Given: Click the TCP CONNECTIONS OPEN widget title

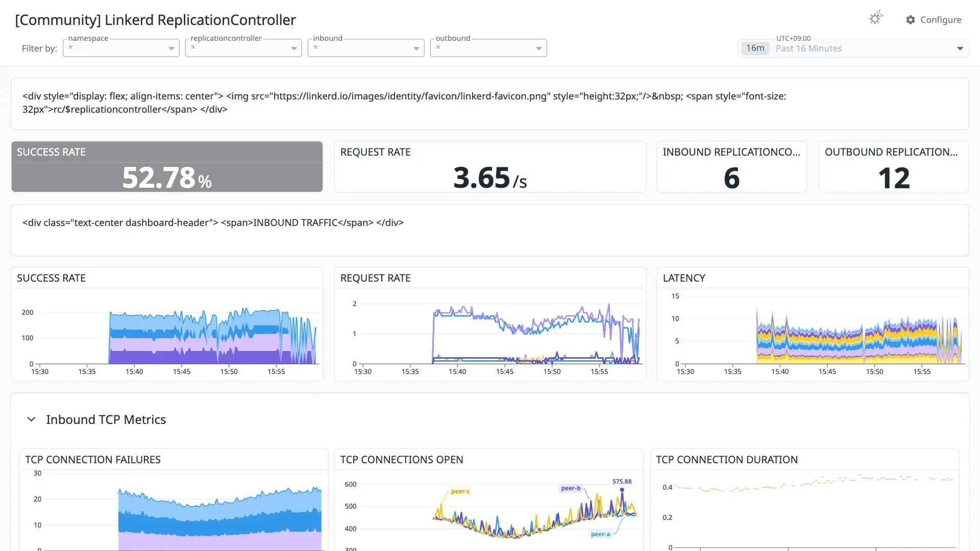Looking at the screenshot, I should coord(402,460).
